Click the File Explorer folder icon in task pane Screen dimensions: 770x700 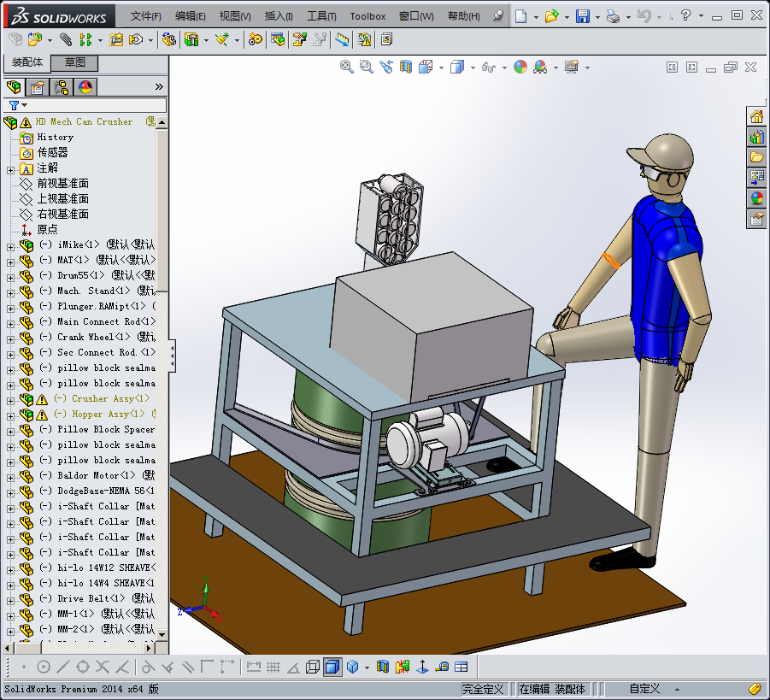click(x=756, y=157)
